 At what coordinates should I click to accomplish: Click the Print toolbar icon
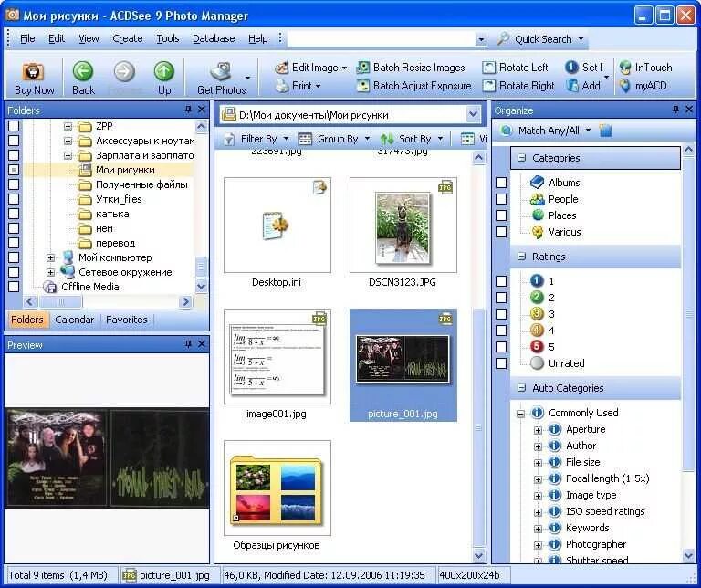click(x=282, y=86)
